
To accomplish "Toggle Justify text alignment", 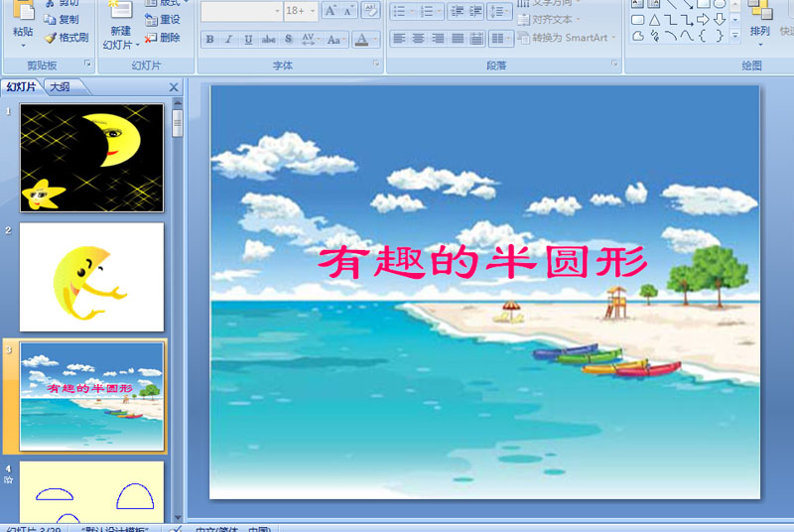I will click(458, 39).
